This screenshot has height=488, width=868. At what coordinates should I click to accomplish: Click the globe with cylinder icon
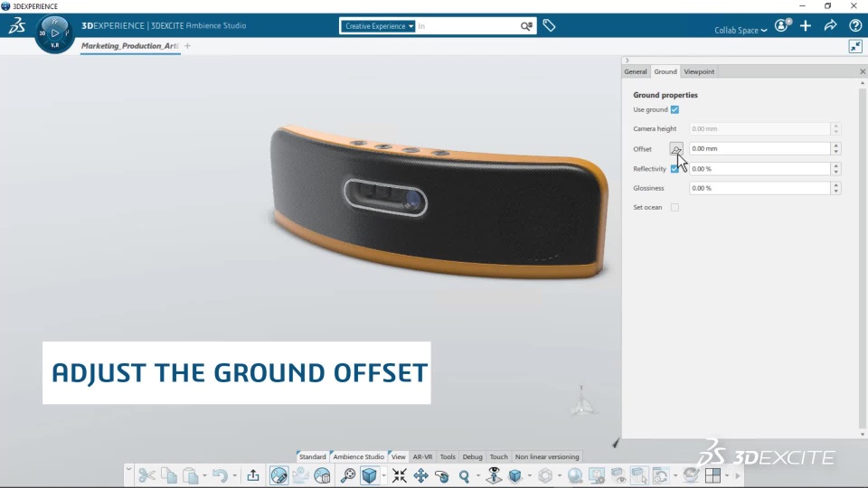(x=322, y=475)
